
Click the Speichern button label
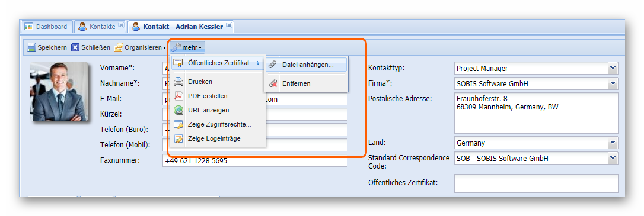[x=52, y=47]
